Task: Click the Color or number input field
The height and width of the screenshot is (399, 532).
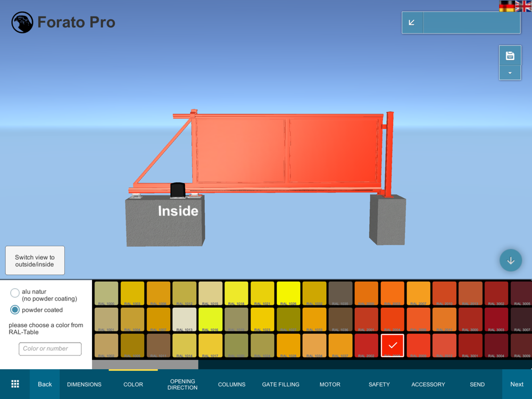Action: pyautogui.click(x=50, y=349)
